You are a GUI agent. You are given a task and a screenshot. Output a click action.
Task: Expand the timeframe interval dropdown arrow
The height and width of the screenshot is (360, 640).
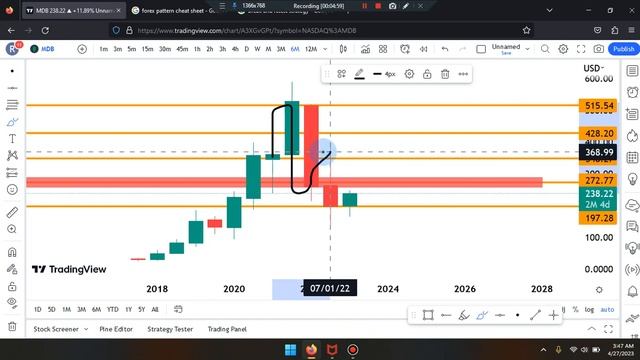(x=325, y=49)
